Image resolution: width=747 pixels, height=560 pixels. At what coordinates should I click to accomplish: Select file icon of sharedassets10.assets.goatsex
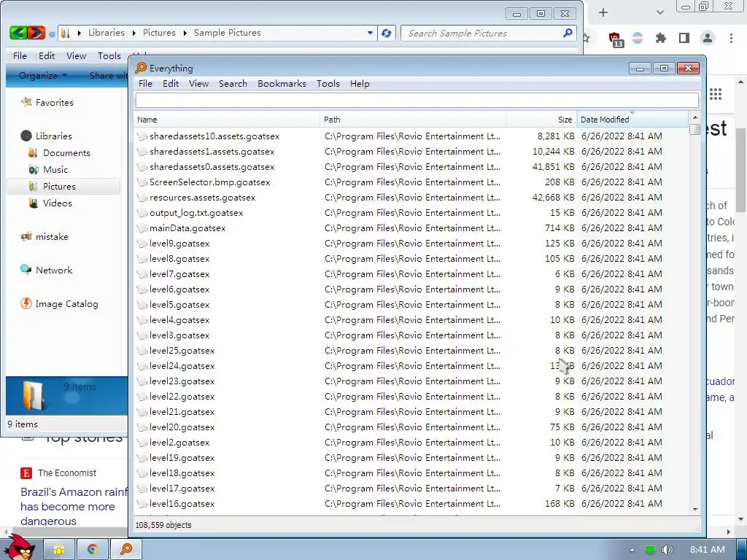pos(142,136)
